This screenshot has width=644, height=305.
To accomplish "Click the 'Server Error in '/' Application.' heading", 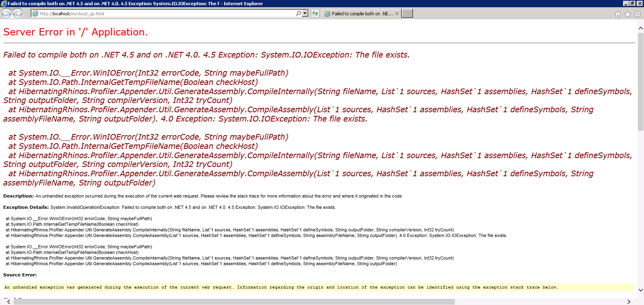I will point(76,32).
